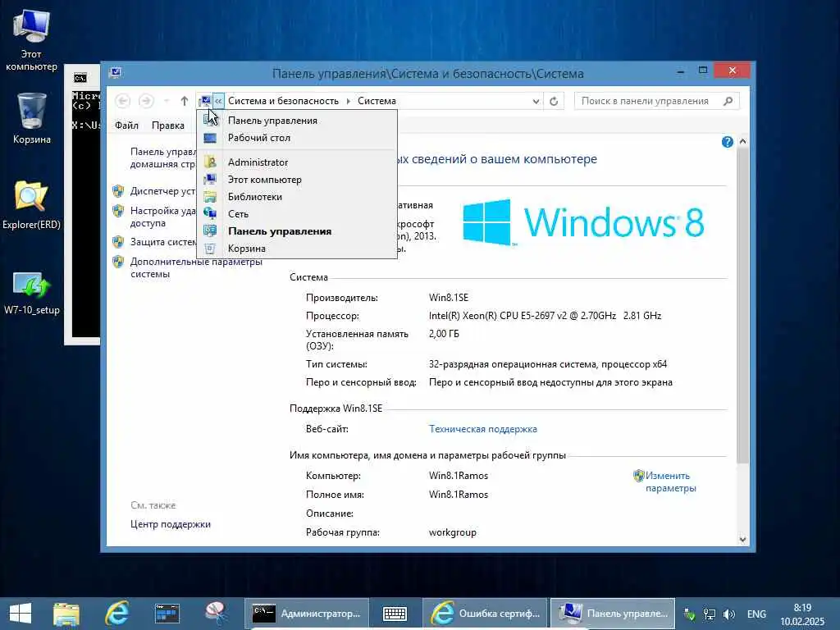Click Система и безопасность breadcrumb
840x630 pixels.
click(283, 101)
